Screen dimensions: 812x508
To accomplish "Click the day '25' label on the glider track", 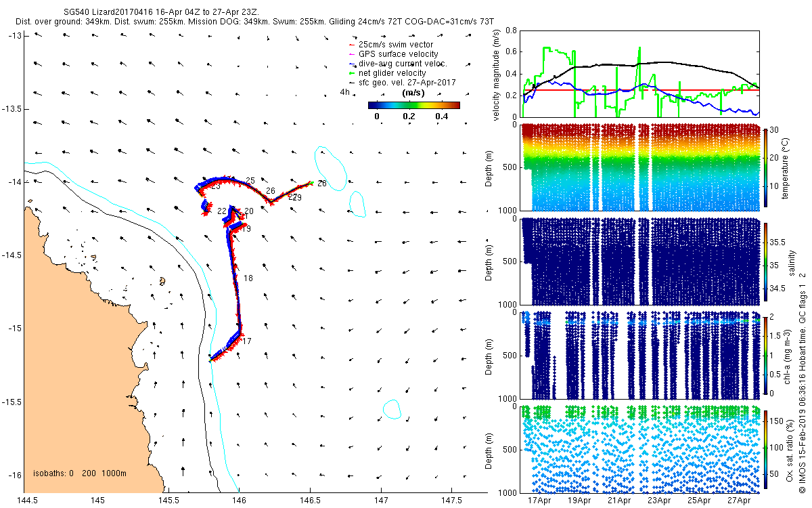I will click(250, 181).
